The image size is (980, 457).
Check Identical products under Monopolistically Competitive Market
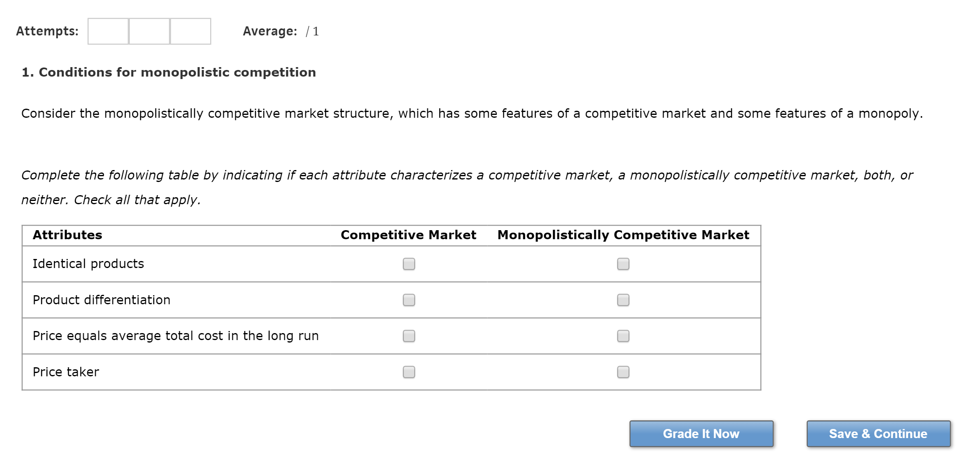[623, 264]
